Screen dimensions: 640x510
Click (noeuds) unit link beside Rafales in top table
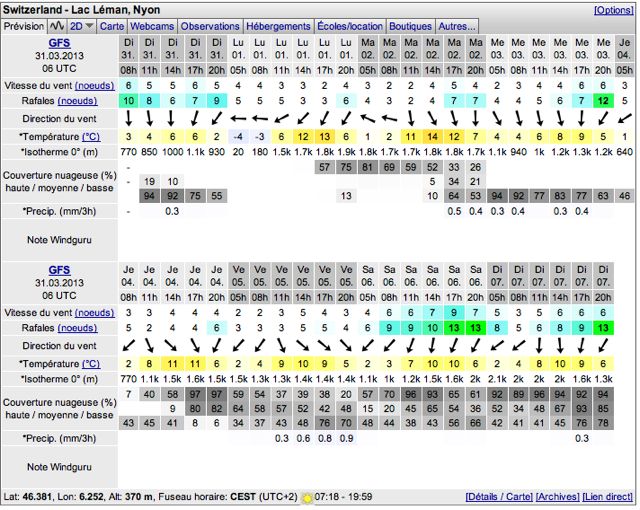tap(77, 101)
